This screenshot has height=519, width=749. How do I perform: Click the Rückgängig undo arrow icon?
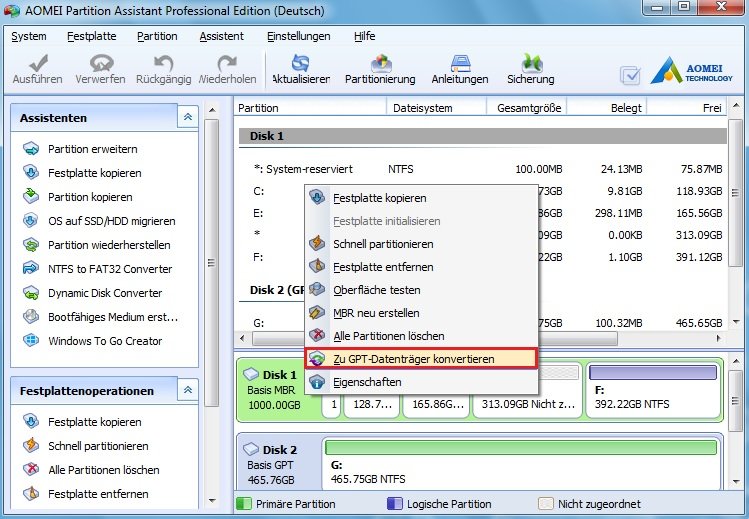click(163, 63)
